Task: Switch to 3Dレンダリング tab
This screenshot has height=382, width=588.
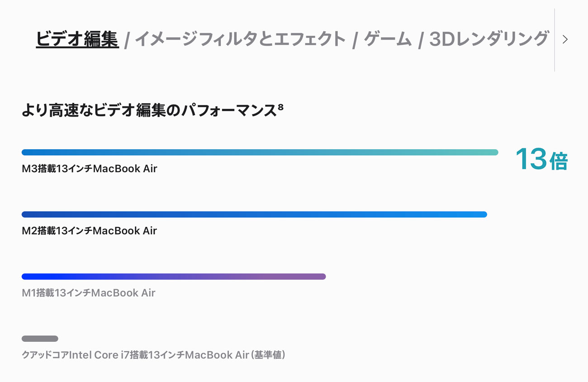Action: tap(489, 39)
